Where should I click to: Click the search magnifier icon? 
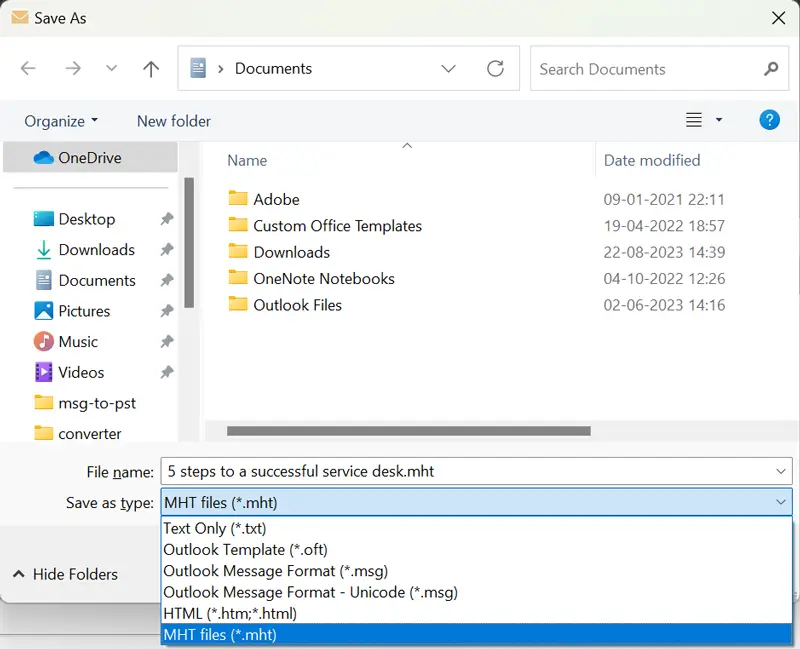pos(770,69)
